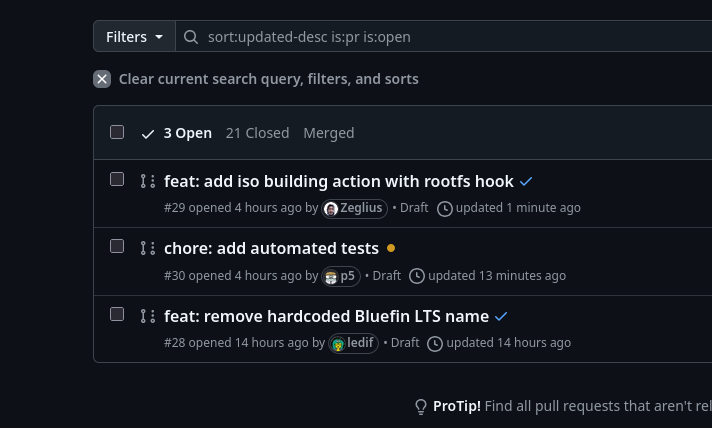Open 'chore: add automated tests' pull request
This screenshot has height=428, width=712.
pos(271,248)
